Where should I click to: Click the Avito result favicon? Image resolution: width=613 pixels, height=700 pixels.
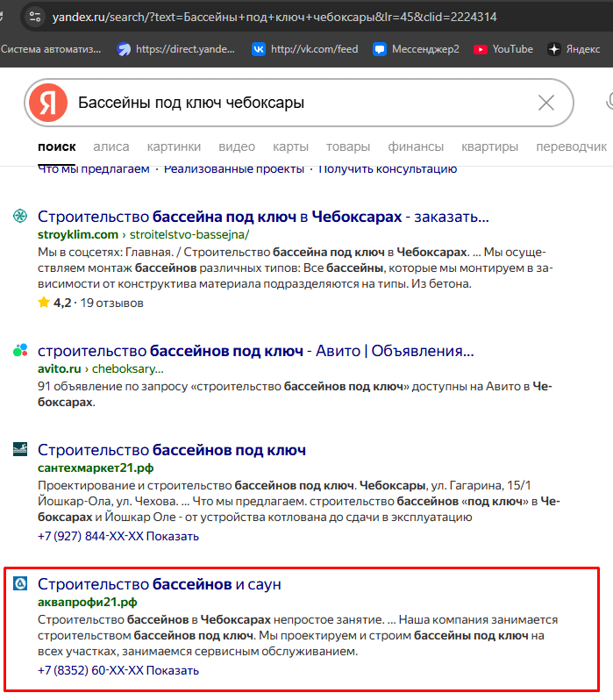pyautogui.click(x=20, y=352)
